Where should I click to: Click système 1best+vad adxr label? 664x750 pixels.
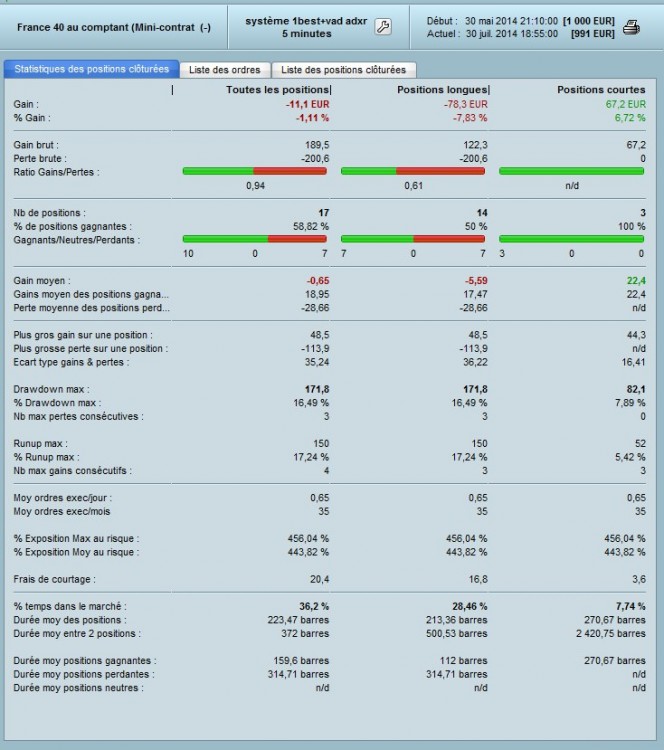click(306, 21)
